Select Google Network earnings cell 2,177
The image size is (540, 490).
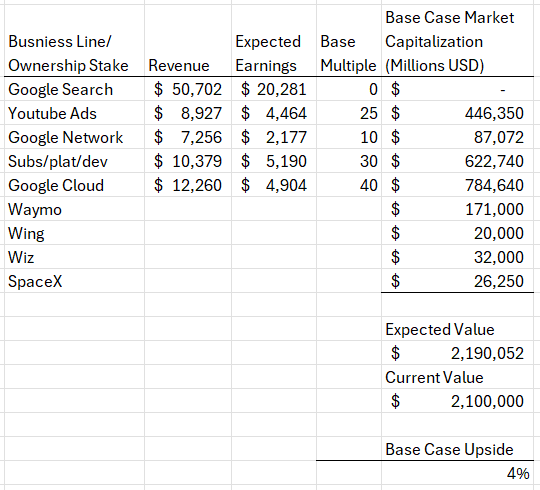pos(274,137)
